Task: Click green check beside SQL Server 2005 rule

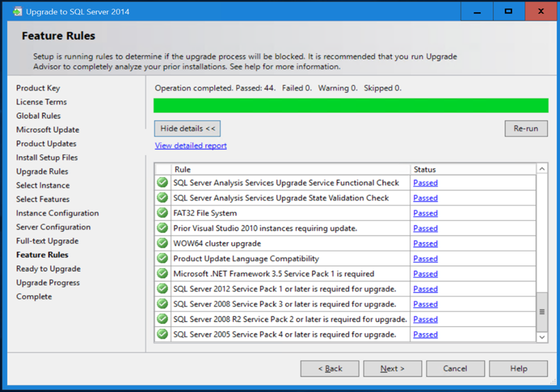Action: tap(162, 334)
